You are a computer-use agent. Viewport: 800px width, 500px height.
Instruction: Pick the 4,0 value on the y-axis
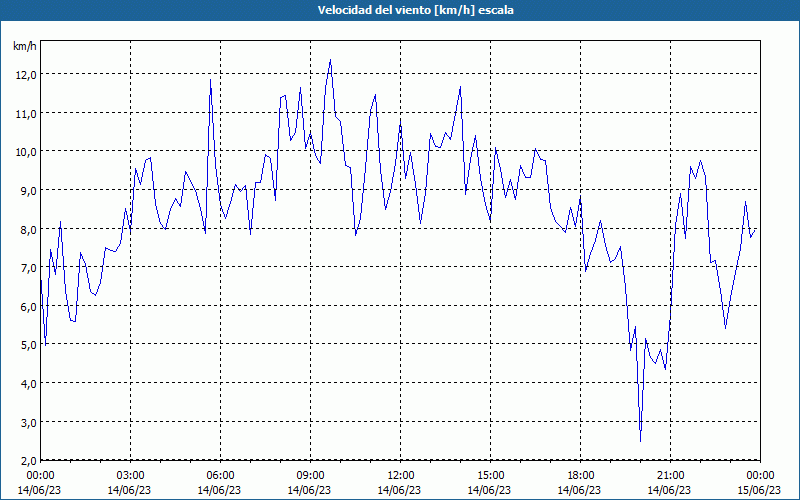point(29,384)
